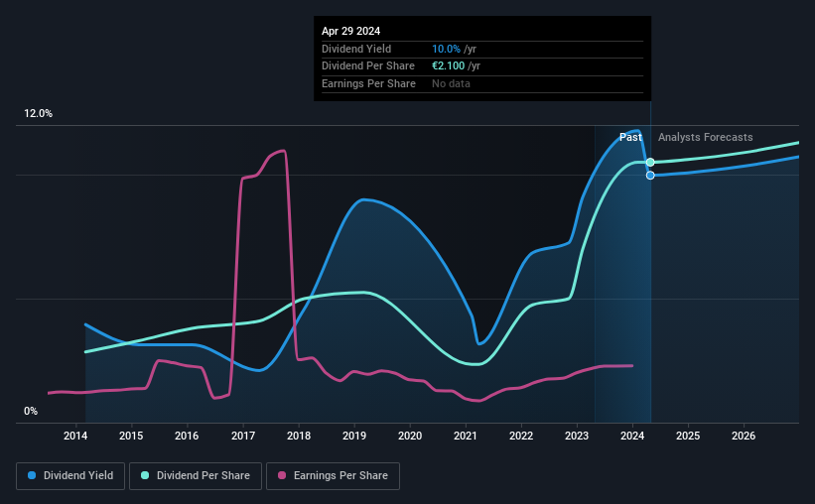This screenshot has height=504, width=815.
Task: Click the Apr 29 2024 tooltip date
Action: [x=350, y=31]
